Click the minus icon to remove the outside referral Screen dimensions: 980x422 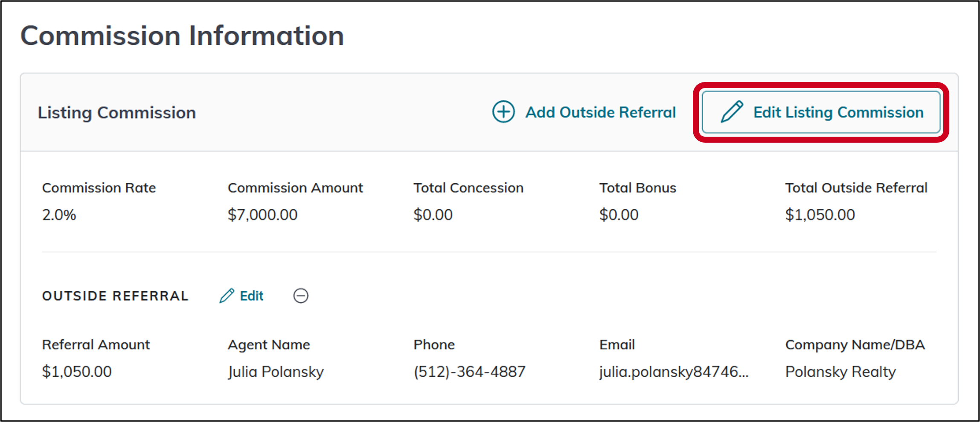pos(301,296)
